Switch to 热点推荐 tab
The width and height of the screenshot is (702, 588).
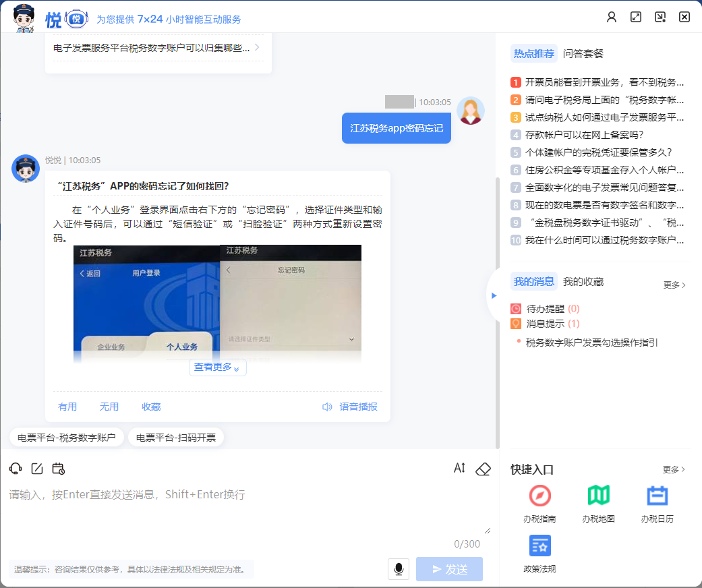(x=533, y=54)
